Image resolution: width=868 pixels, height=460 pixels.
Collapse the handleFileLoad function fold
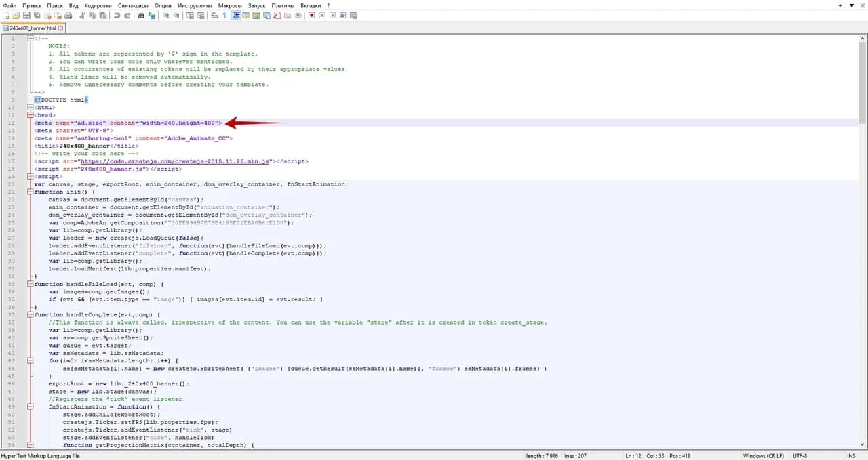(29, 284)
